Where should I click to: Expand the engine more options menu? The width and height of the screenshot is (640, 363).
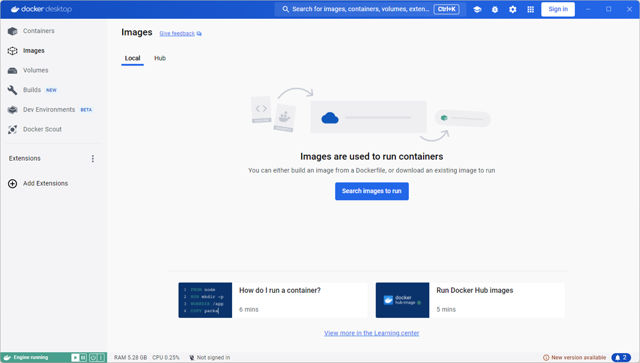101,358
